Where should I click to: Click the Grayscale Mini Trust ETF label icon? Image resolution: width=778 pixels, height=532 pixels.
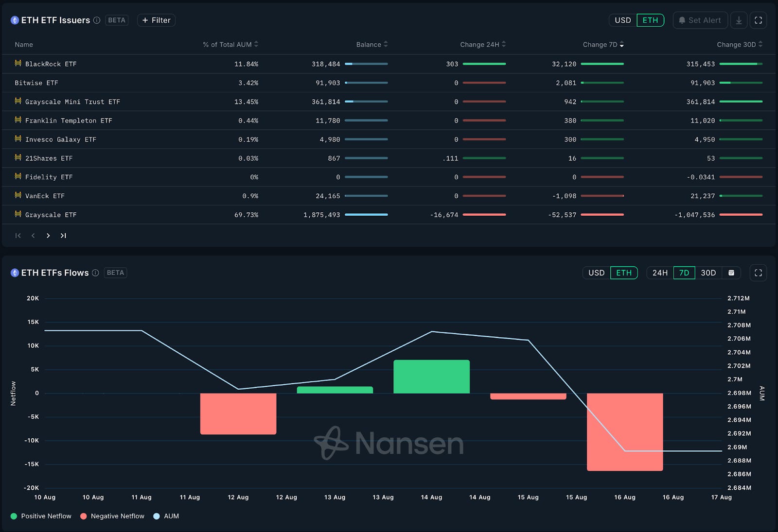[18, 101]
